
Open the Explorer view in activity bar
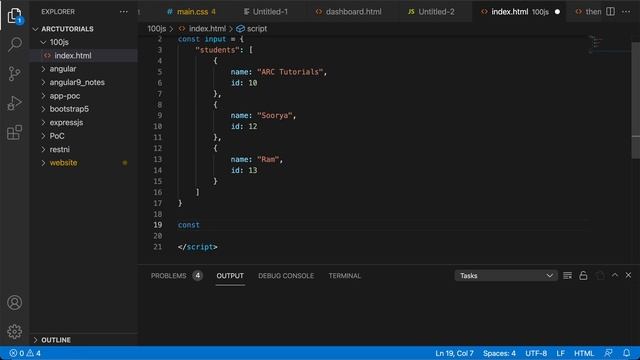click(x=15, y=16)
